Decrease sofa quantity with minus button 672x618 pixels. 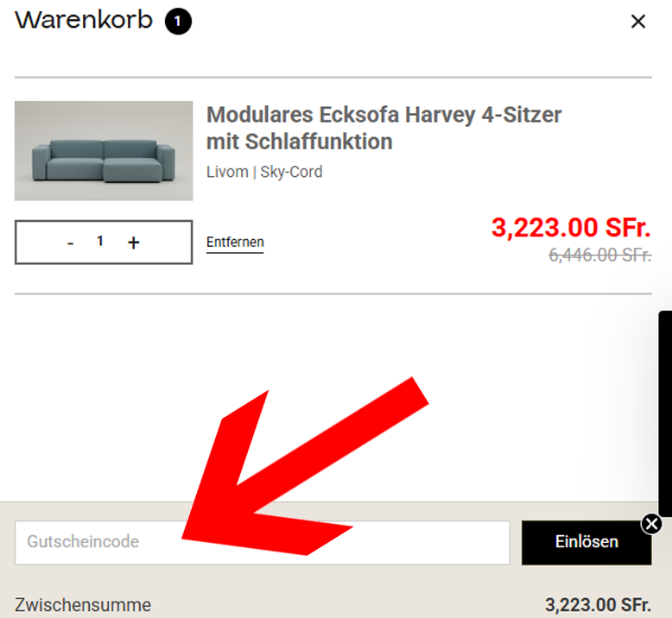70,243
